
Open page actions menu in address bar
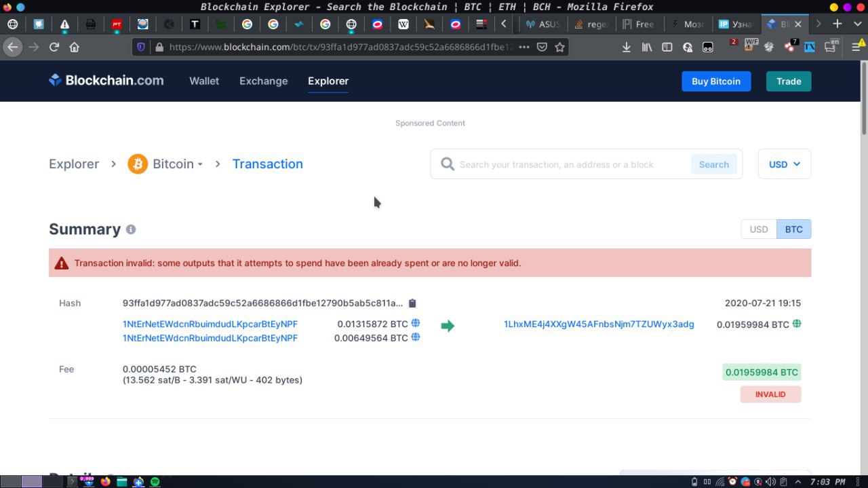click(x=524, y=47)
